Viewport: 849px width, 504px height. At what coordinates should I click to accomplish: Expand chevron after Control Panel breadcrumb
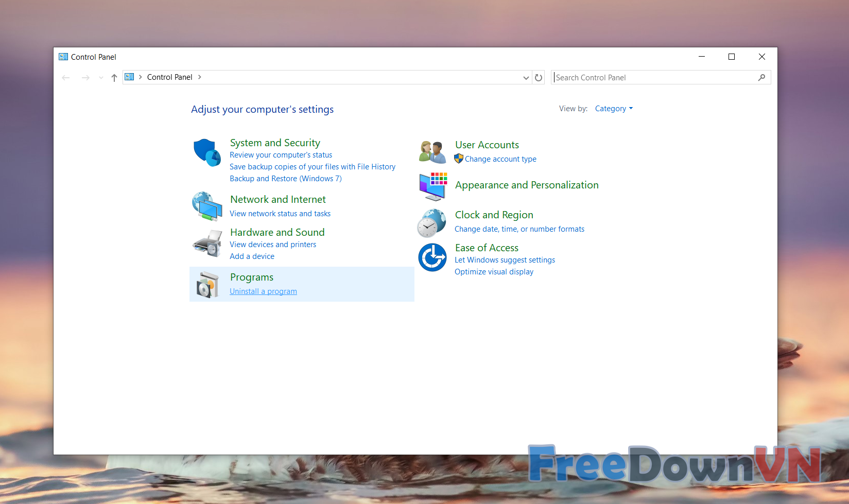coord(200,77)
